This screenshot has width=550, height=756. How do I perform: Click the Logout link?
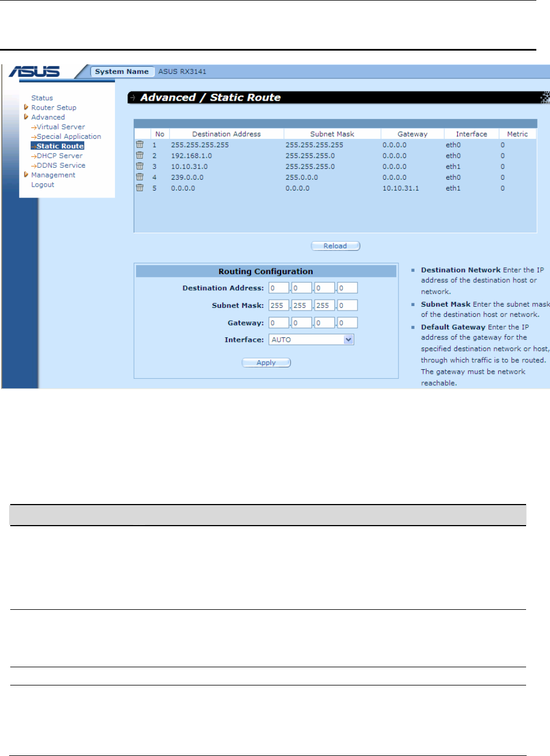(x=43, y=185)
